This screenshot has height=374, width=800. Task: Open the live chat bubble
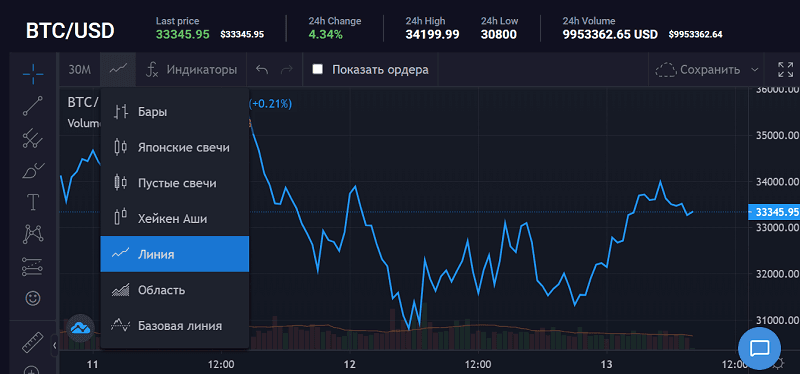click(759, 348)
